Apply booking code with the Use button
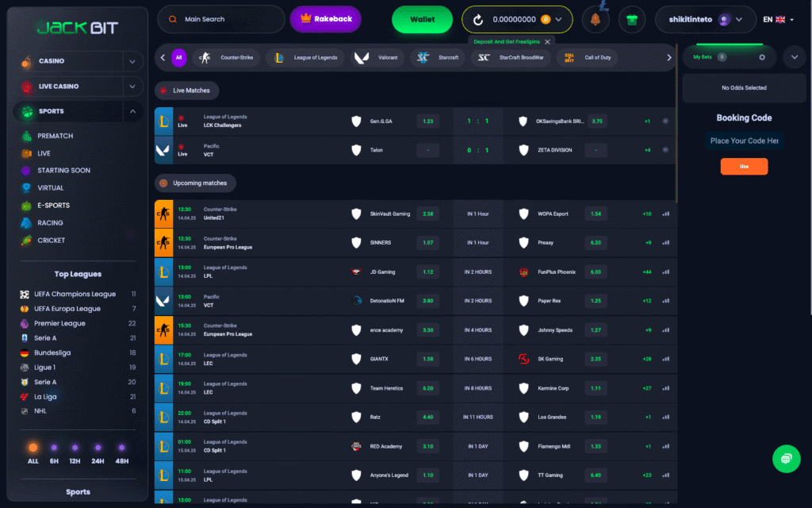The width and height of the screenshot is (812, 508). [744, 167]
